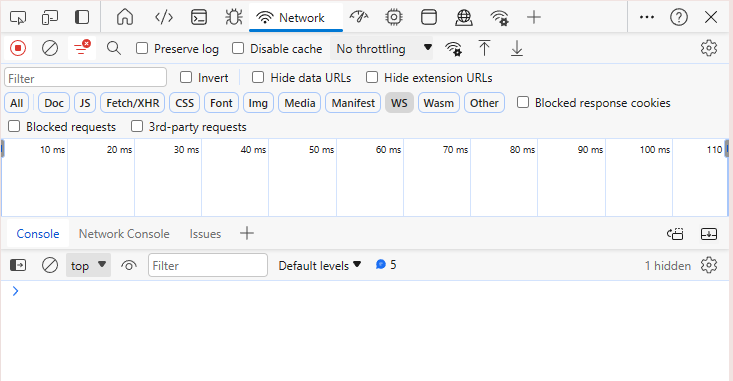The height and width of the screenshot is (381, 733).
Task: Check Hide data URLs
Action: pos(258,77)
